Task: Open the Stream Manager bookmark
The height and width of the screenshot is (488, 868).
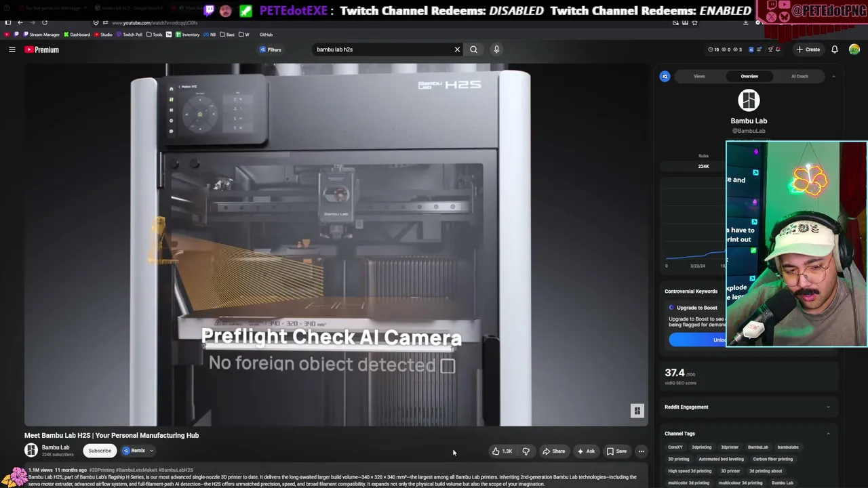Action: tap(41, 35)
